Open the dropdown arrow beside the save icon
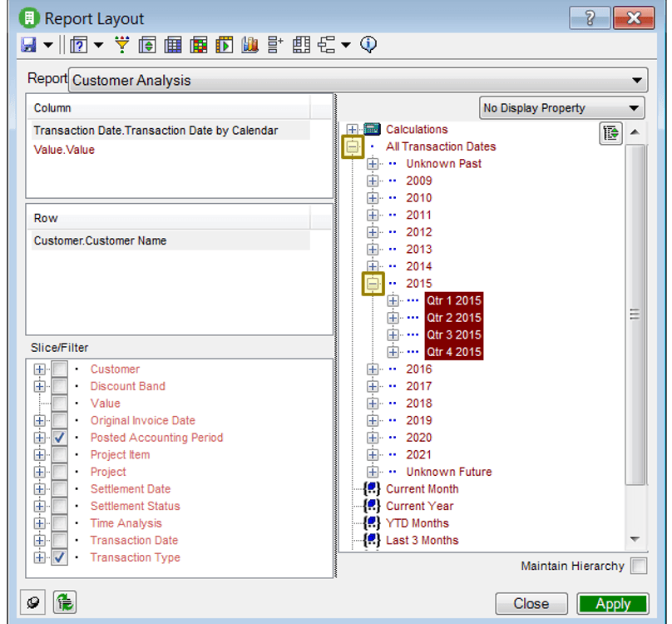The height and width of the screenshot is (624, 672). (48, 45)
